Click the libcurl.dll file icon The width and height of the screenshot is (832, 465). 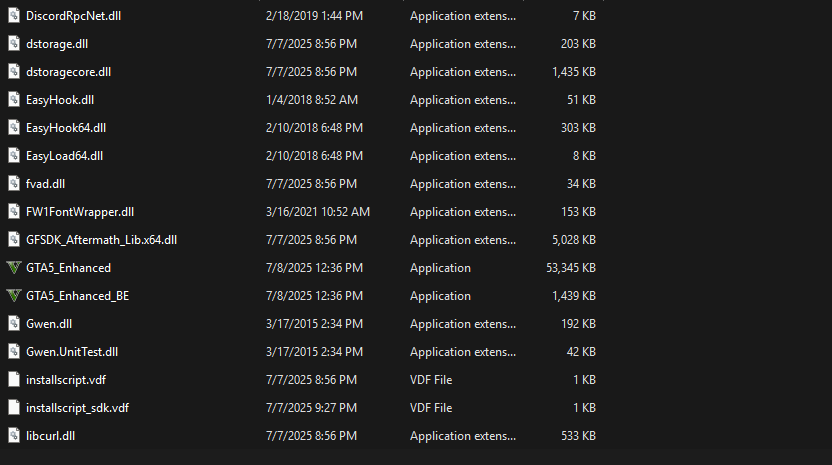tap(13, 436)
